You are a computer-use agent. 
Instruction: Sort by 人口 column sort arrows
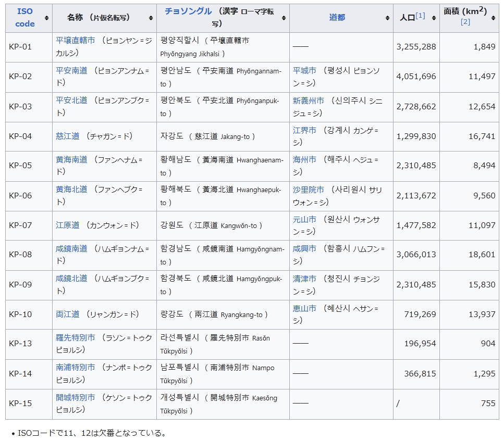point(434,18)
